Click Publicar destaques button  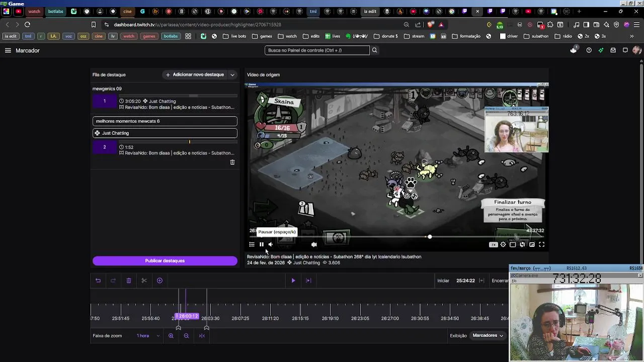(165, 261)
